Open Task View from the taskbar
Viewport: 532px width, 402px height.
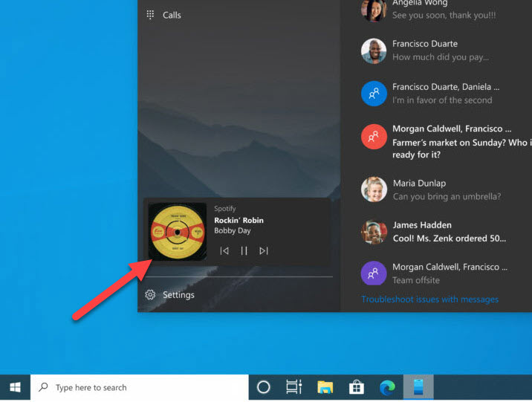[294, 387]
